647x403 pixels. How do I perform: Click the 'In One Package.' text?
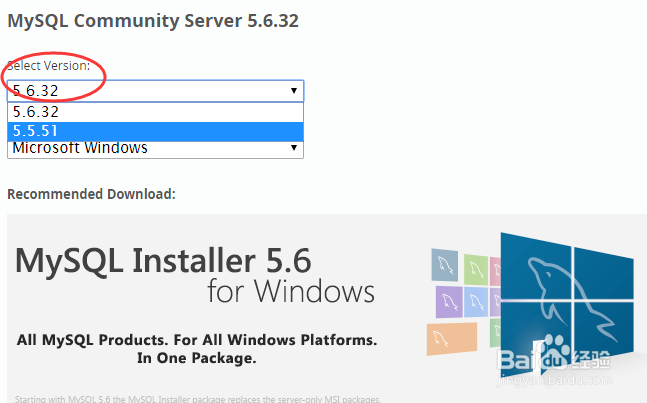tap(197, 358)
